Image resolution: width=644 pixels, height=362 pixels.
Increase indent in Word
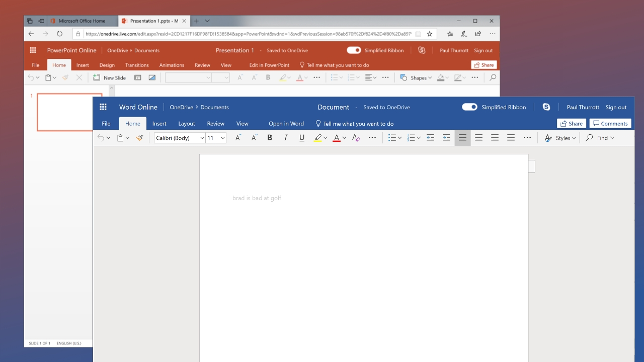tap(446, 138)
